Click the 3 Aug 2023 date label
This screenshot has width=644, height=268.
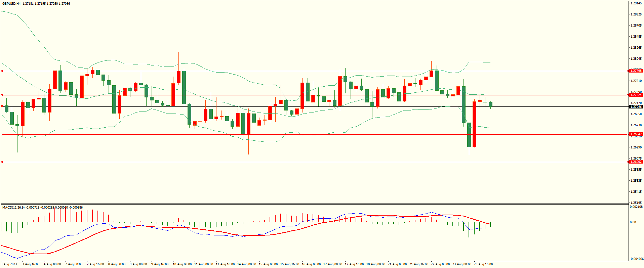(9, 264)
